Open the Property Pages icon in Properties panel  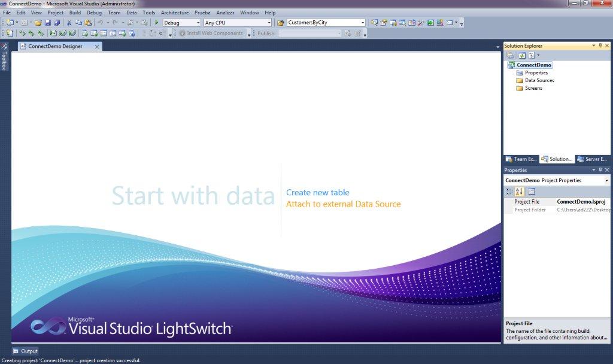point(532,192)
